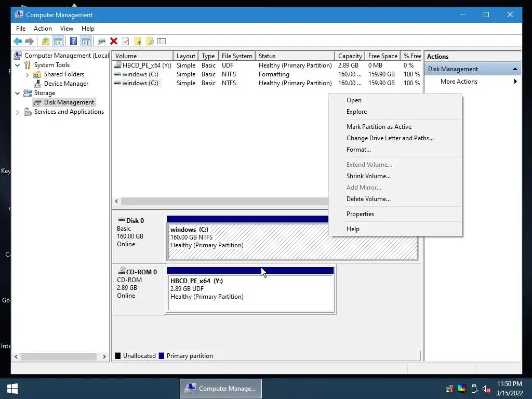Click the tree pane right scroll arrow
This screenshot has width=532, height=399.
104,356
